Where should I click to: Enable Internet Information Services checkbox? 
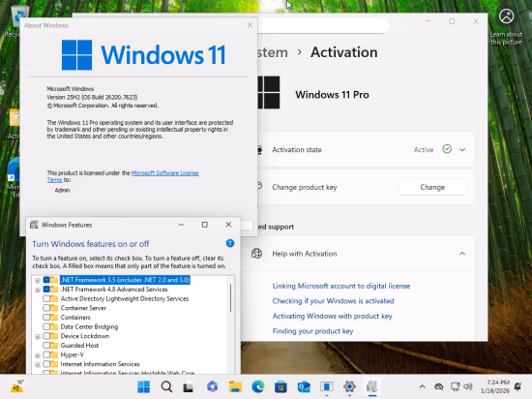pos(46,364)
